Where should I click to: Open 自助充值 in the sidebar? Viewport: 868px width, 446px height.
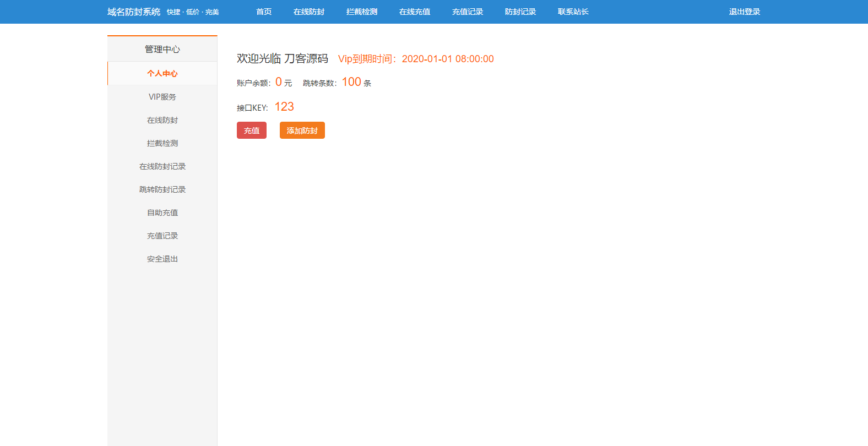tap(162, 213)
